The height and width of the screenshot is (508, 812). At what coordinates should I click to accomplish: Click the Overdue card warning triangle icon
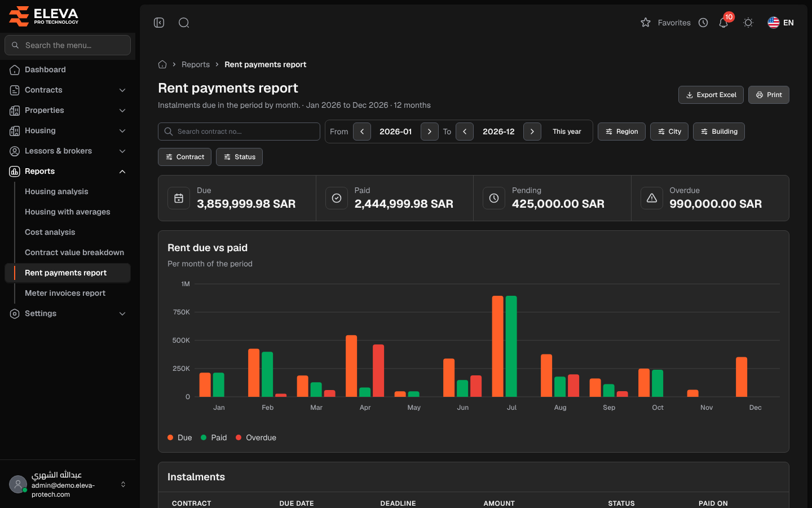652,198
